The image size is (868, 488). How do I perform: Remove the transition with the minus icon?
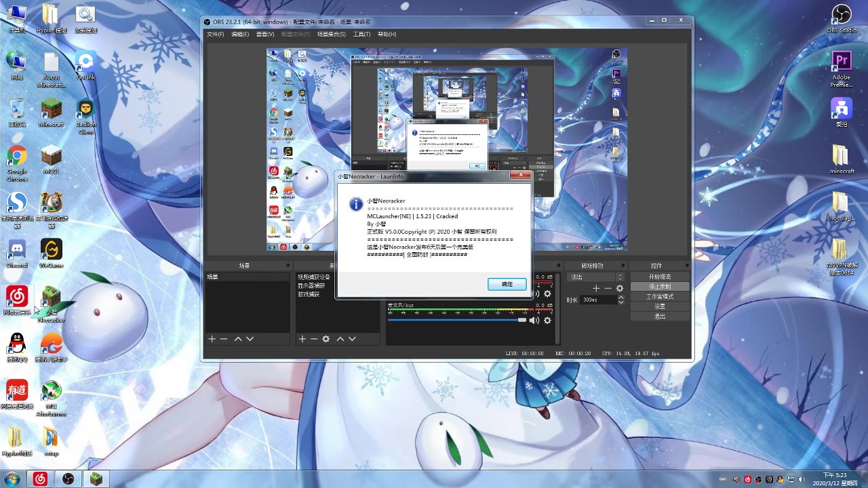point(608,288)
